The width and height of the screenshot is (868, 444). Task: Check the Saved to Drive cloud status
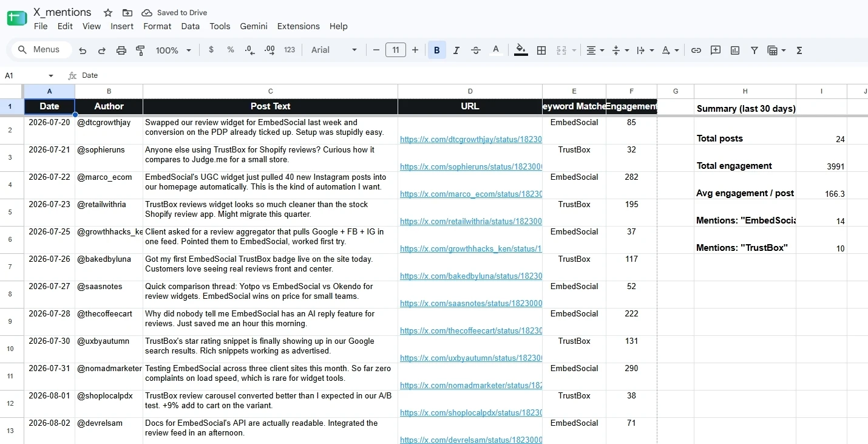coord(174,13)
